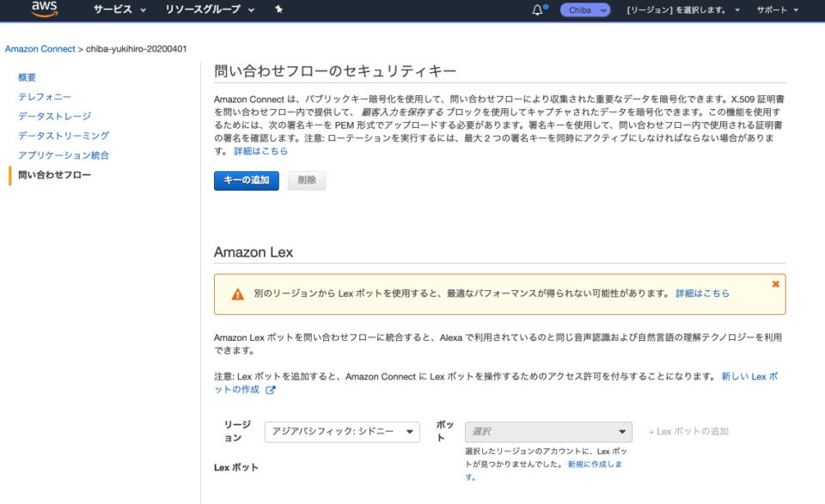Go to 概要 in the sidebar

pyautogui.click(x=27, y=77)
